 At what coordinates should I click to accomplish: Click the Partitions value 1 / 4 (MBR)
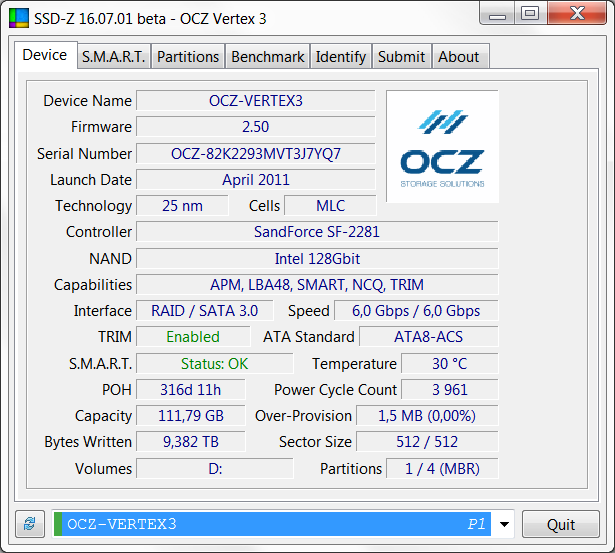(x=442, y=469)
